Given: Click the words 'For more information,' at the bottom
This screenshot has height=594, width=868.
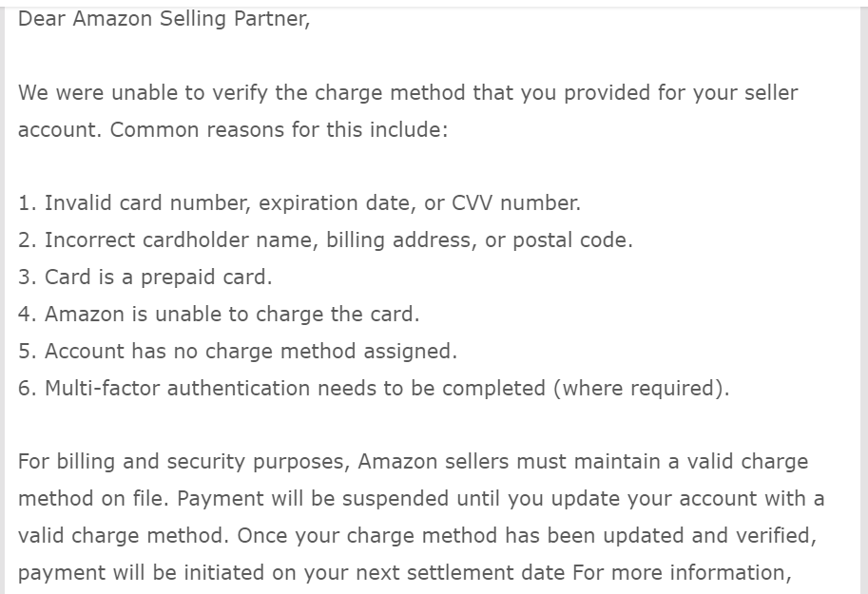Looking at the screenshot, I should tap(682, 573).
